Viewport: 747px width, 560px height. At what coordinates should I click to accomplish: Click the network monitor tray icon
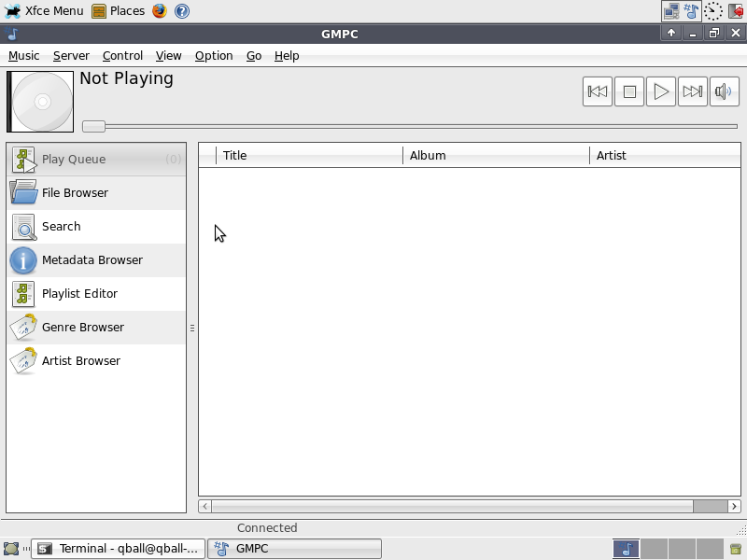coord(671,11)
